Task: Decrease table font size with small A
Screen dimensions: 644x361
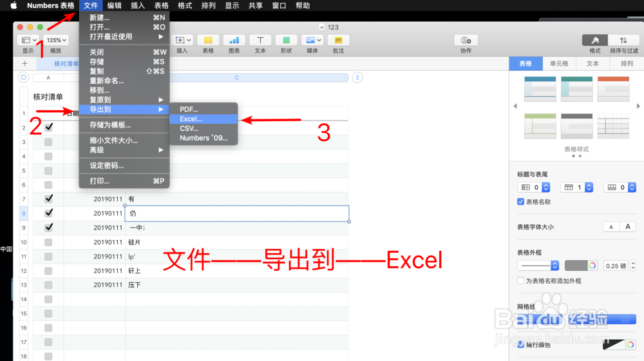Action: pyautogui.click(x=611, y=227)
